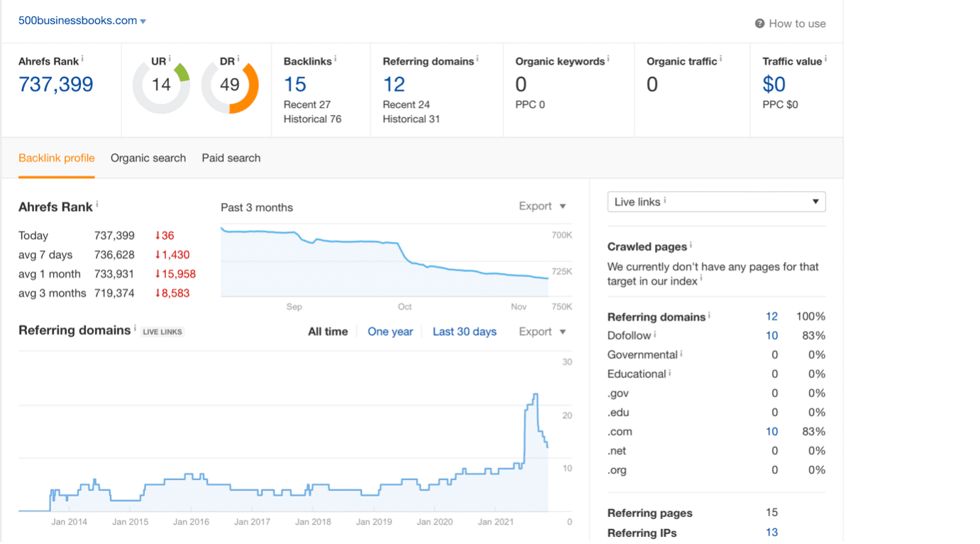Viewport: 980px width, 544px height.
Task: Click the UR 14 donut gauge
Action: (161, 85)
